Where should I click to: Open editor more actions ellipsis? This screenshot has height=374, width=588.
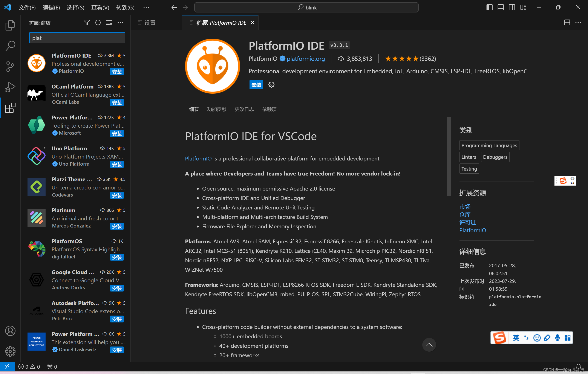click(x=578, y=23)
